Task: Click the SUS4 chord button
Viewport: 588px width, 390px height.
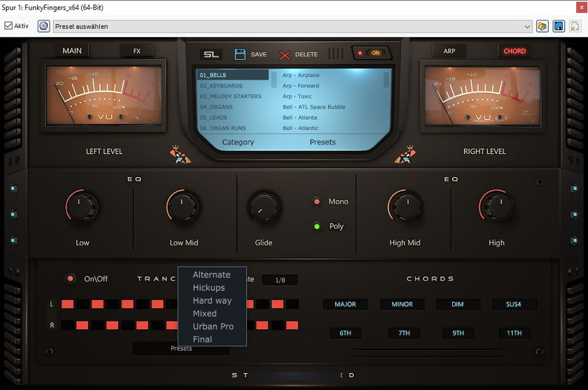Action: coord(514,304)
